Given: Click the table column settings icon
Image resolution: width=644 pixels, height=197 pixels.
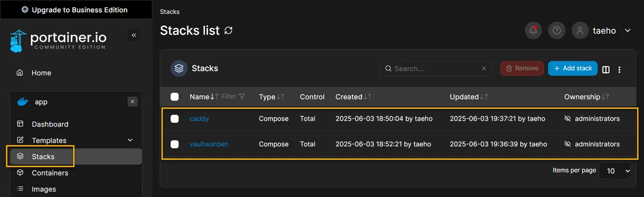Looking at the screenshot, I should tap(606, 69).
